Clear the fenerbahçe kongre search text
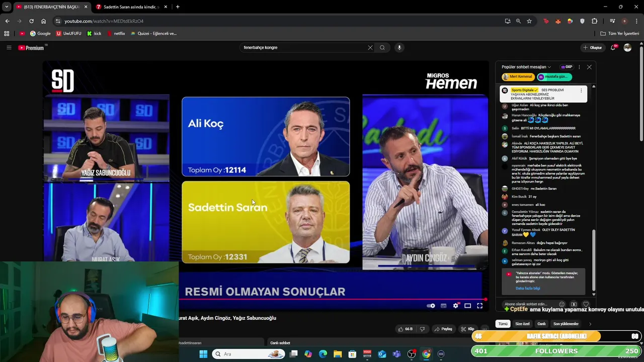Viewport: 644px width, 362px height. coord(370,48)
